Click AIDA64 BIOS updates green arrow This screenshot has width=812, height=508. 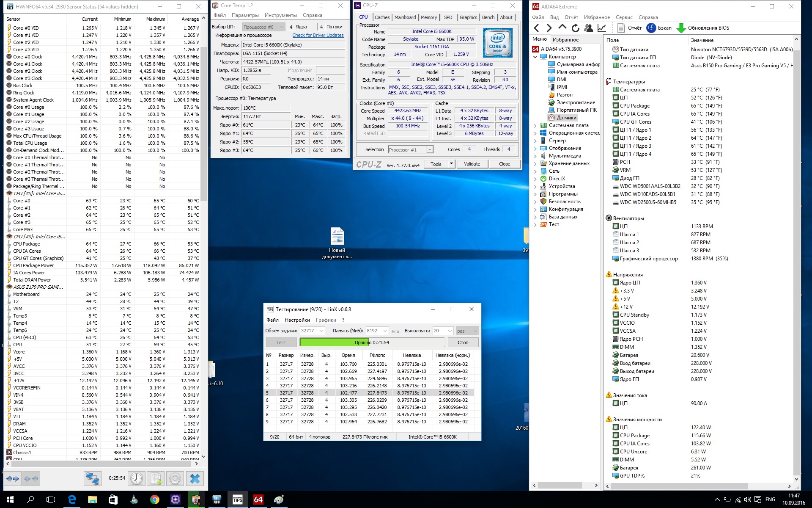click(681, 28)
